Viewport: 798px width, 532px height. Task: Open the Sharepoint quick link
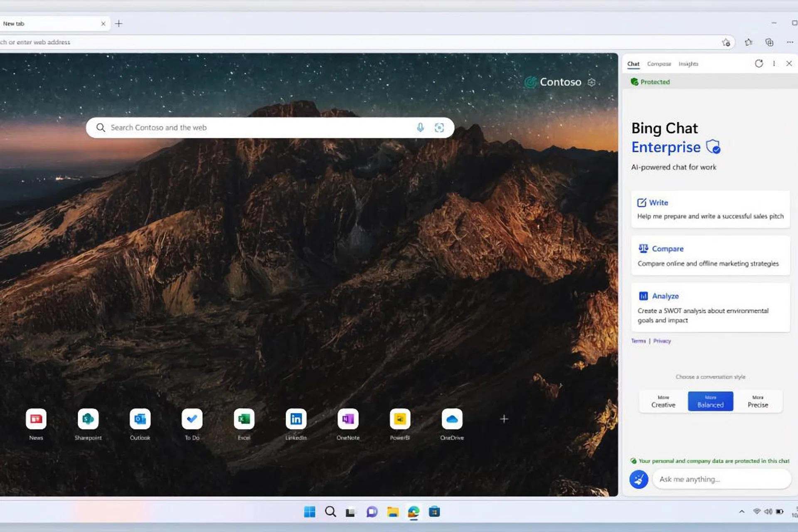[x=88, y=419]
